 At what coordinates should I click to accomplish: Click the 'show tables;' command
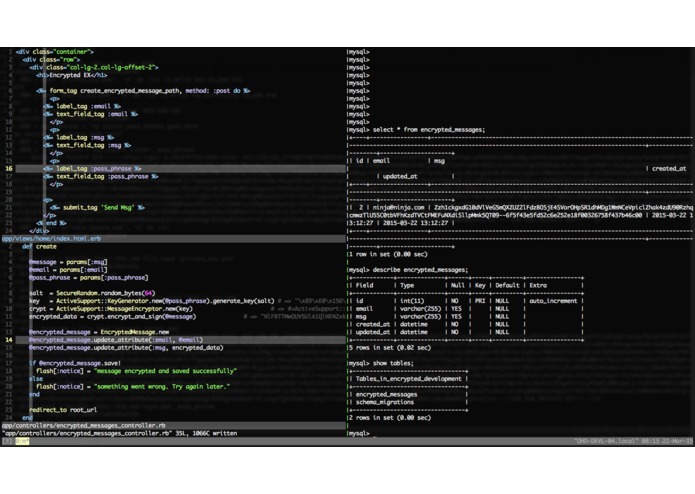[x=393, y=363]
